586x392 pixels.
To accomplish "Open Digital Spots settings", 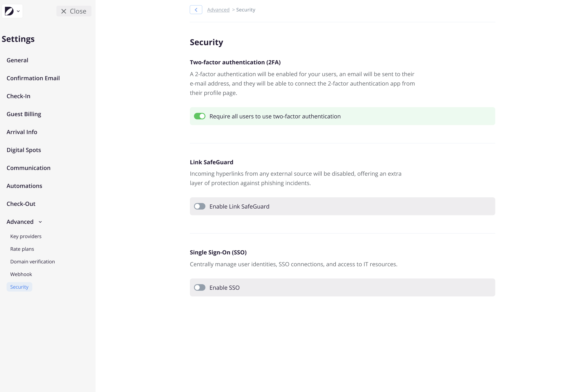I will (x=24, y=150).
